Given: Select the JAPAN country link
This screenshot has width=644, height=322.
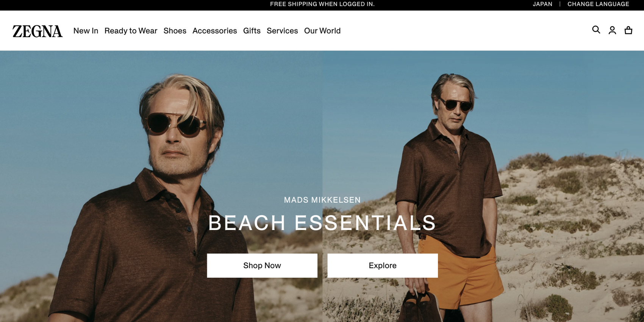Looking at the screenshot, I should coord(542,4).
